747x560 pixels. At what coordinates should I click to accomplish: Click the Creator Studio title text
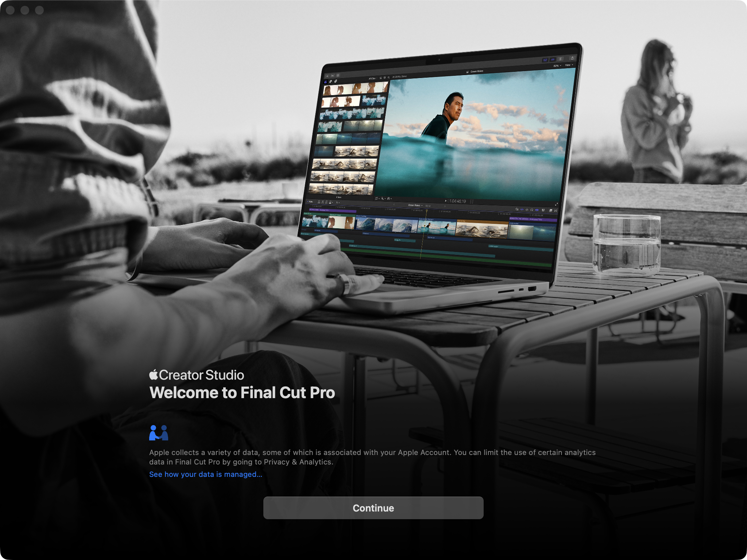(x=201, y=375)
